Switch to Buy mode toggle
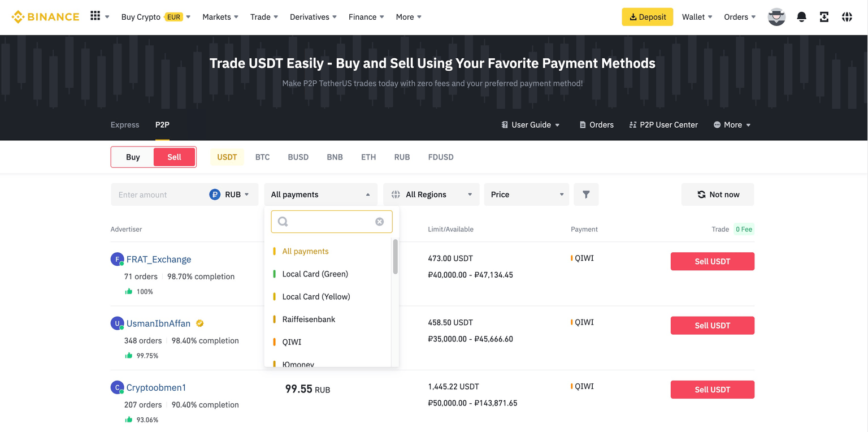 pyautogui.click(x=133, y=157)
